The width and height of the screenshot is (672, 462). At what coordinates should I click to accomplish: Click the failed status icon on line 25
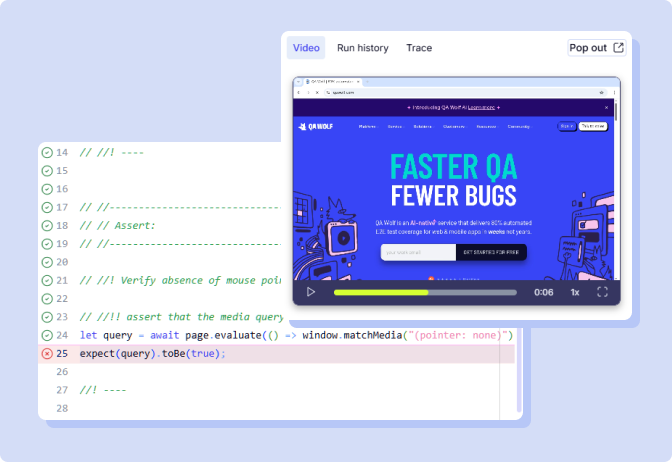point(47,354)
